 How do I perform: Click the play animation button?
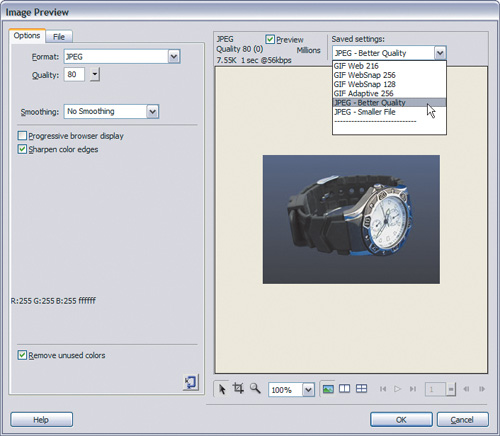(397, 389)
